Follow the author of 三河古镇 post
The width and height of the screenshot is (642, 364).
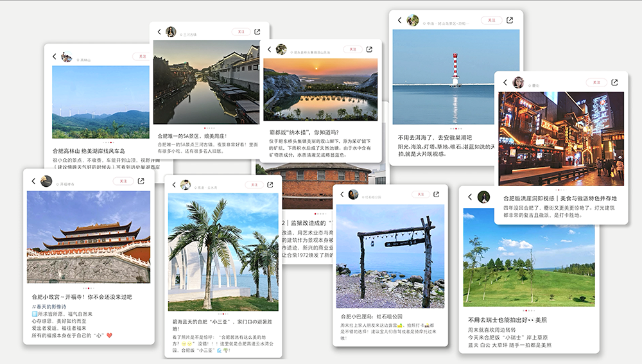pos(241,31)
